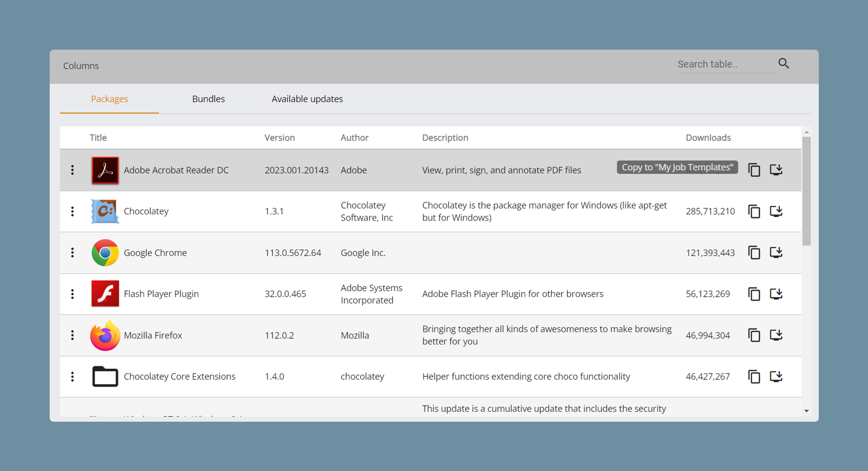The width and height of the screenshot is (868, 471).
Task: Click author Adobe Systems Incorporated
Action: tap(372, 294)
